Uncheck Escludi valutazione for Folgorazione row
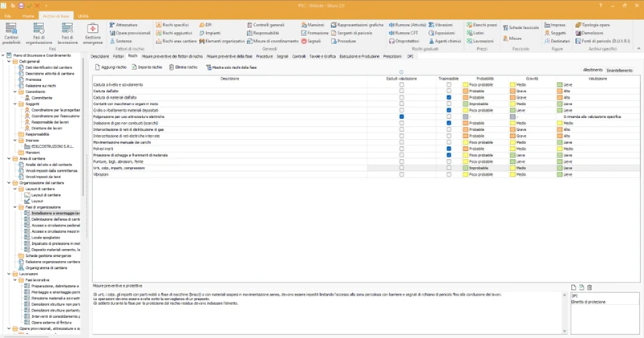This screenshot has height=338, width=644. (402, 117)
